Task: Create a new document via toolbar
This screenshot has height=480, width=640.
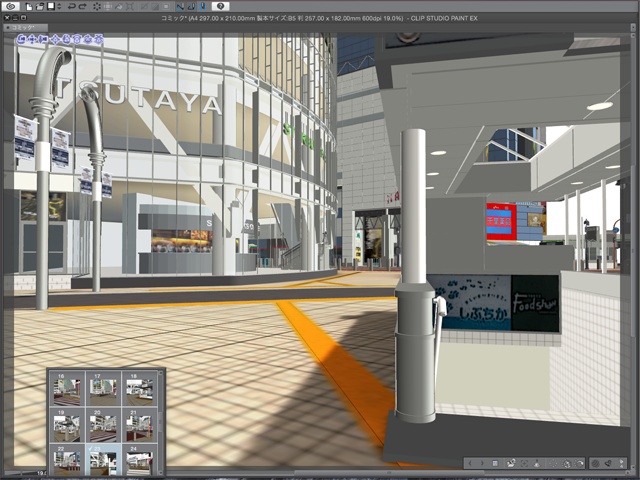Action: point(29,6)
